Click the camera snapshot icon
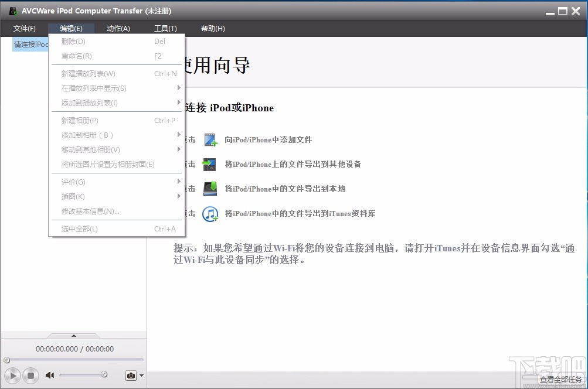 tap(130, 375)
